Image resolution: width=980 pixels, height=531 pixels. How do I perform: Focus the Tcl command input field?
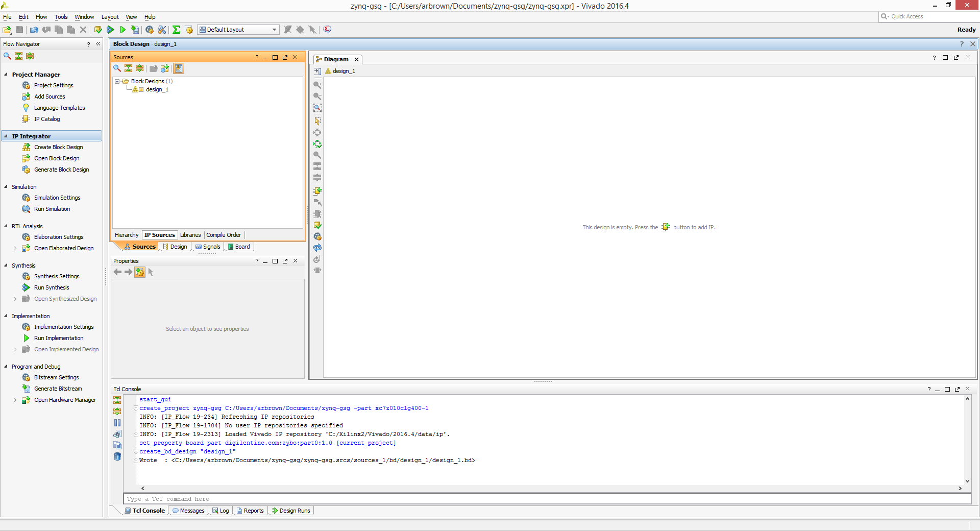(x=547, y=499)
